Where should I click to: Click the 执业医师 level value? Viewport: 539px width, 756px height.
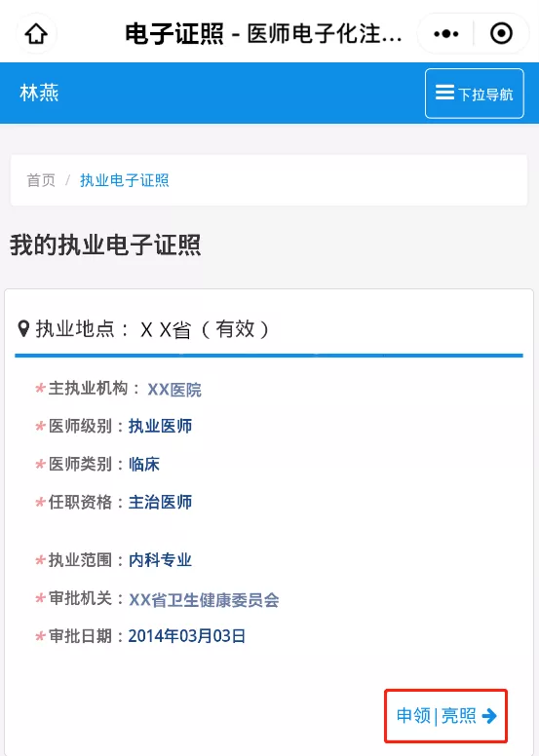click(x=160, y=426)
